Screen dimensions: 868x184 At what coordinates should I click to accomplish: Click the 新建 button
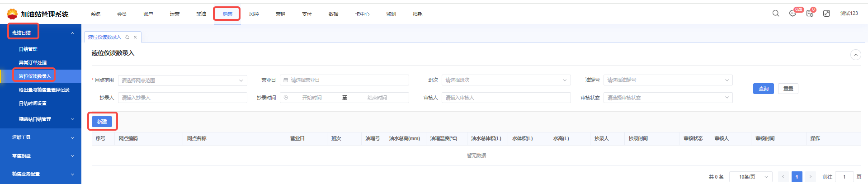click(102, 122)
